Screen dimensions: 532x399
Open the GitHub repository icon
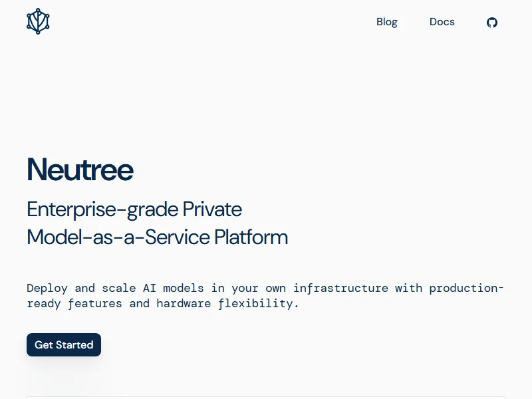tap(492, 22)
